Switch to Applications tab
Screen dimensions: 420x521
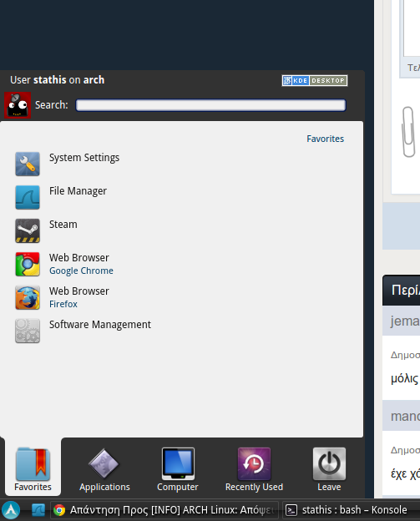pos(104,469)
